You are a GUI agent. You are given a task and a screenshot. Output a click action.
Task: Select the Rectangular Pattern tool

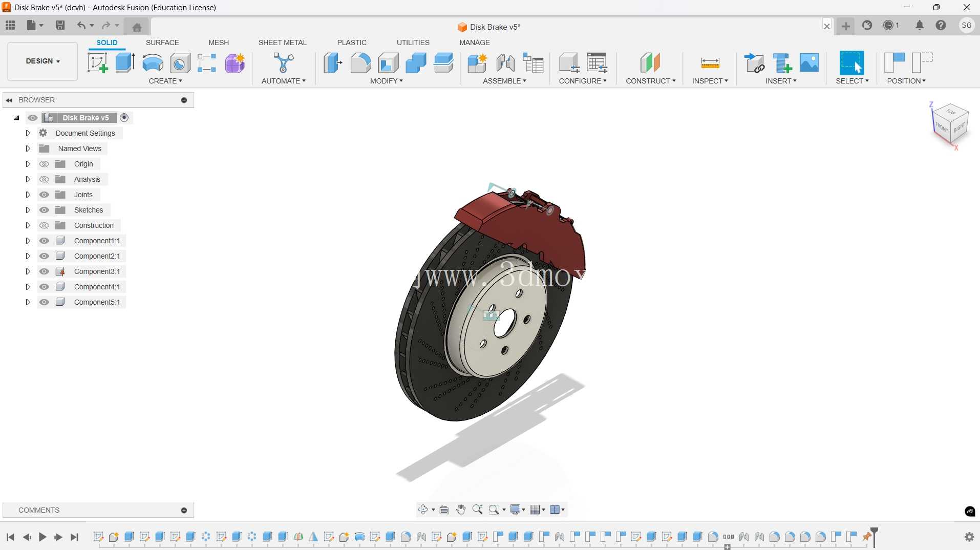click(207, 63)
